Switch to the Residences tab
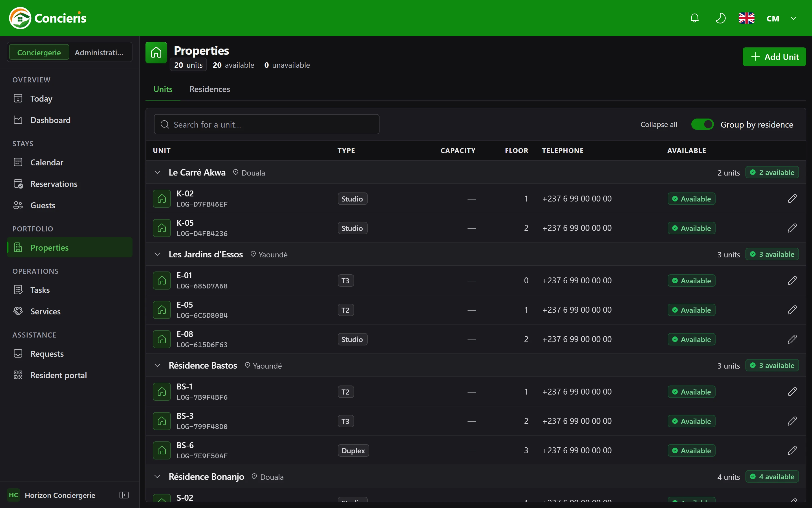Screen dimensions: 812x508 point(210,89)
